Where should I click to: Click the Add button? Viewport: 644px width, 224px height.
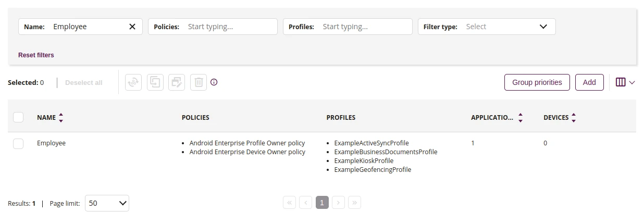coord(589,82)
